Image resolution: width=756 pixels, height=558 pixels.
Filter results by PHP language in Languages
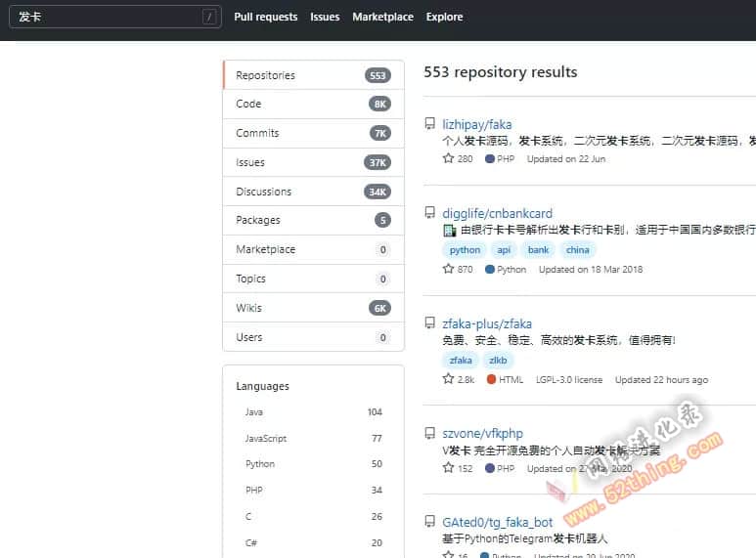coord(313,490)
